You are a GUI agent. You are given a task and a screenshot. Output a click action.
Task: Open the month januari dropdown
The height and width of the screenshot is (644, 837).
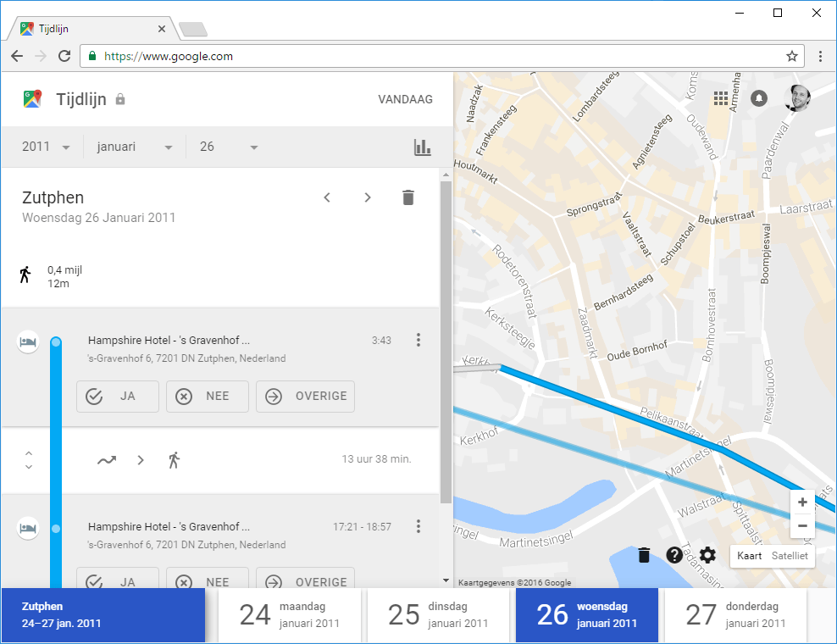[135, 147]
